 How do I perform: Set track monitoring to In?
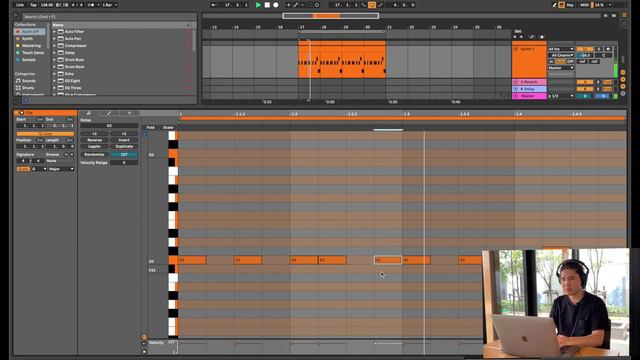(x=551, y=62)
